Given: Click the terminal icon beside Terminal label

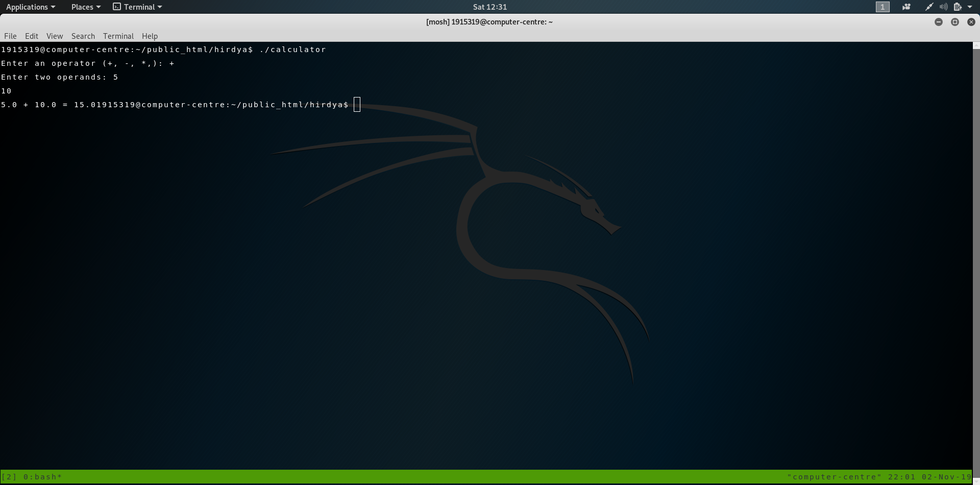Looking at the screenshot, I should 117,7.
